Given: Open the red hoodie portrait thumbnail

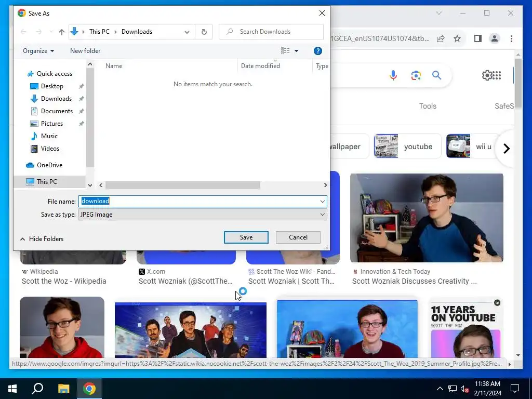Looking at the screenshot, I should [x=62, y=327].
